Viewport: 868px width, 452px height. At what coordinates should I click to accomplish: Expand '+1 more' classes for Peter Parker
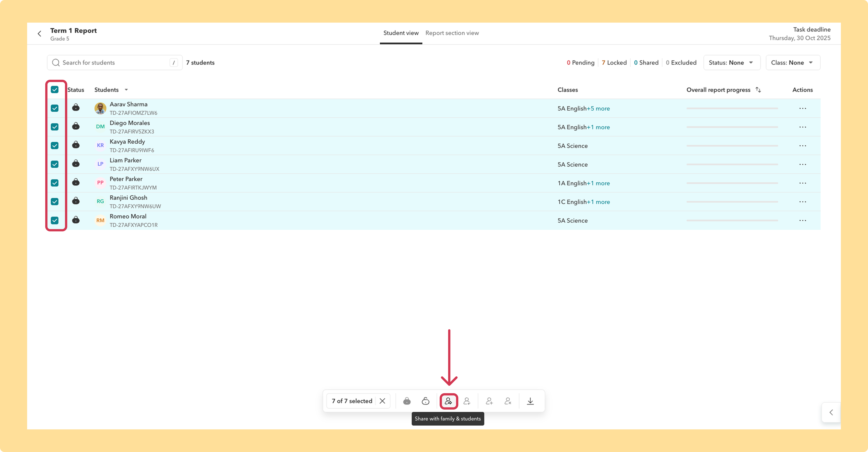[598, 183]
